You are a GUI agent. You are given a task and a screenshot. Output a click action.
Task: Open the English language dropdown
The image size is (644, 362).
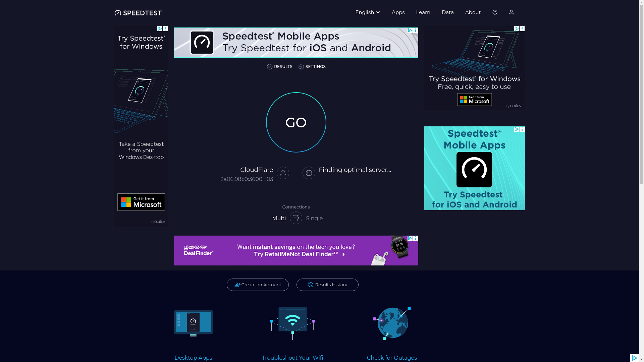(x=368, y=12)
